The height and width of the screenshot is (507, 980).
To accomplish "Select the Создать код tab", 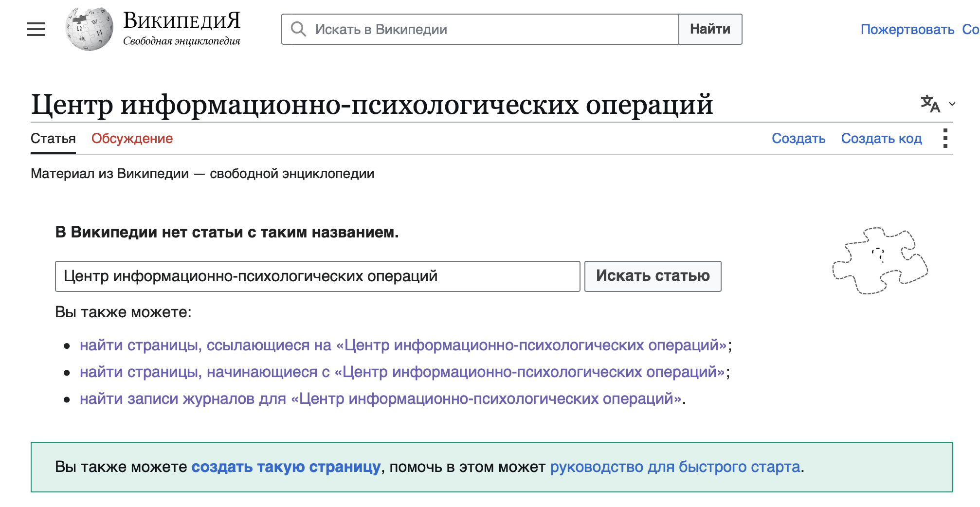I will pos(881,139).
